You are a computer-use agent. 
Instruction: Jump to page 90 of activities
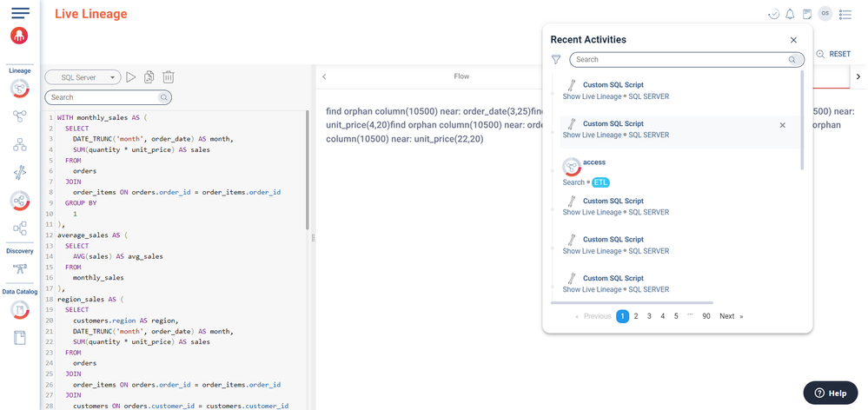[706, 316]
